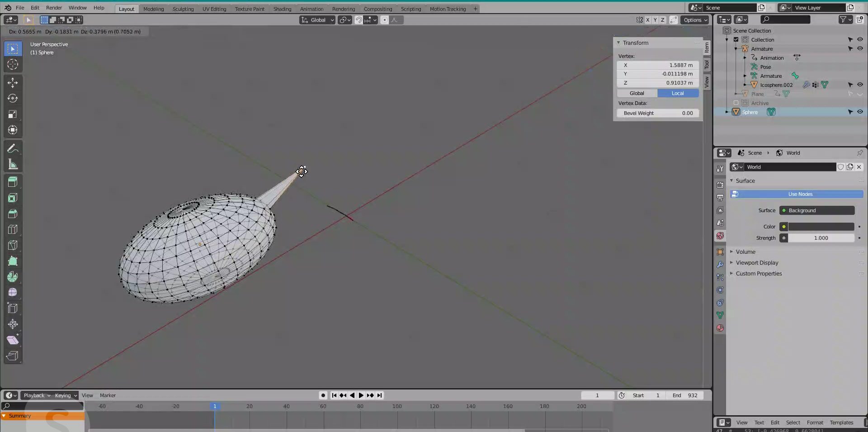Switch to the Sculpting workspace tab
Screen dimensions: 868x432
[x=183, y=9]
